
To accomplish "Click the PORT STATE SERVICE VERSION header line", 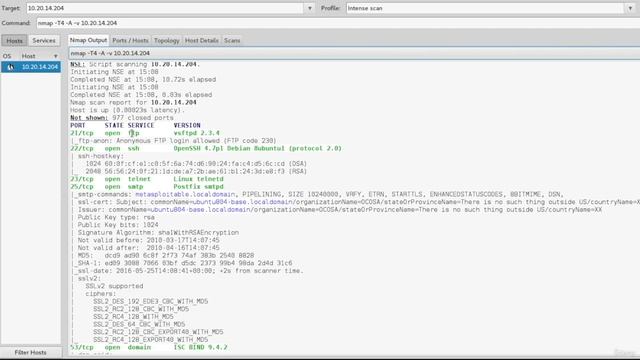I will 136,126.
